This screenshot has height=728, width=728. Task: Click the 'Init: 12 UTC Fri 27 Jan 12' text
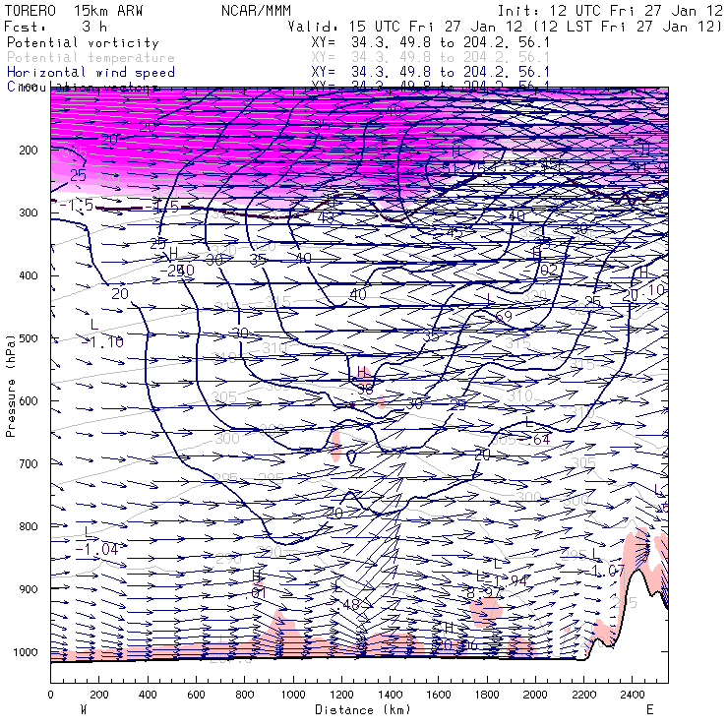point(610,11)
